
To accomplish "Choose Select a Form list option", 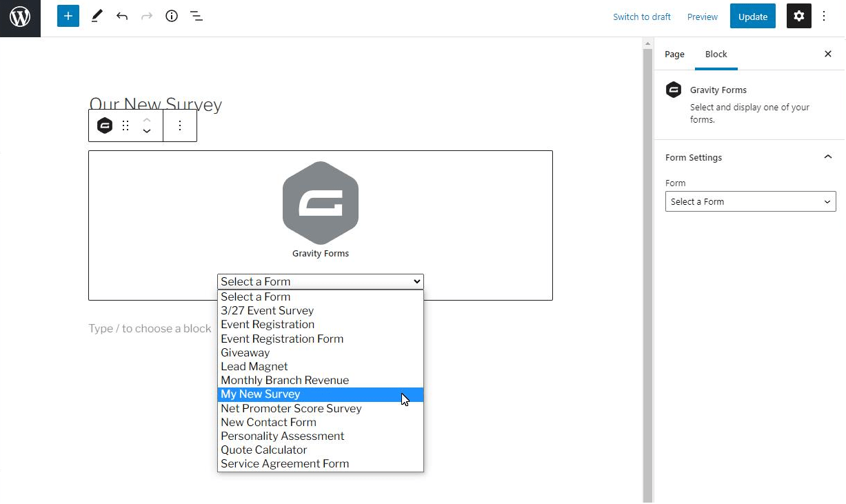I will (321, 296).
